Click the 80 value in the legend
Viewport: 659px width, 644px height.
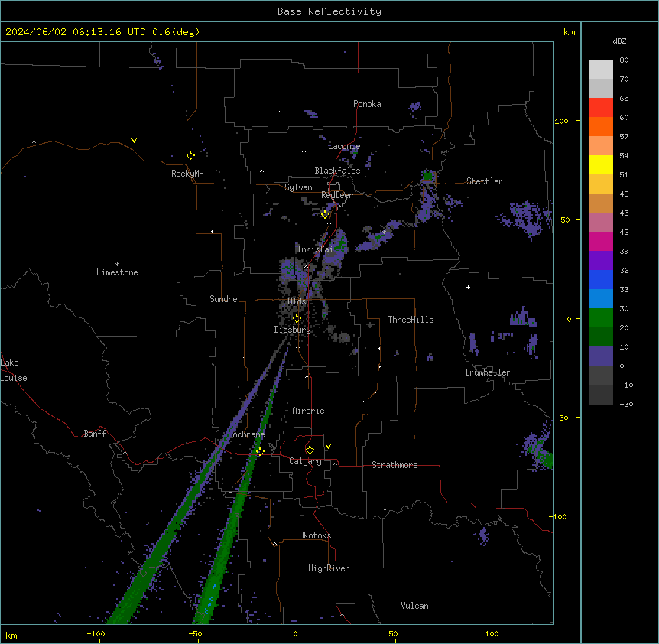[624, 60]
